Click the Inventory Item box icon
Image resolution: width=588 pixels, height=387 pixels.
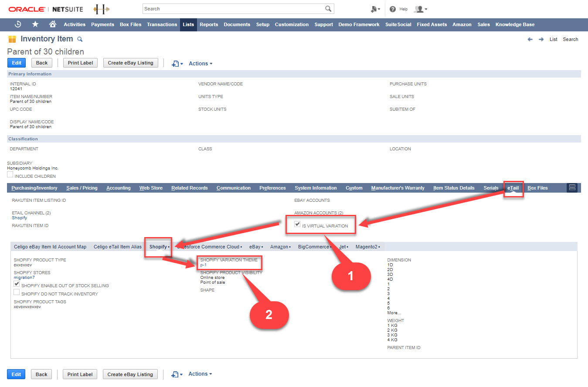[x=12, y=39]
